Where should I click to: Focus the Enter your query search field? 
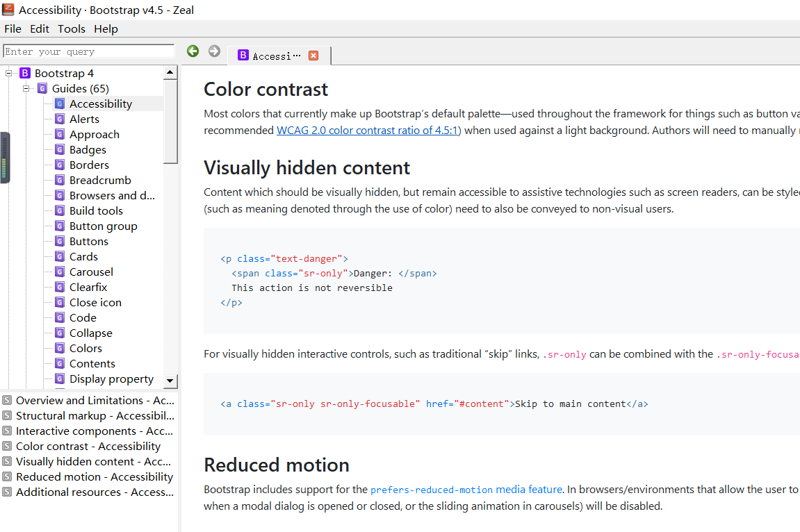click(x=89, y=51)
